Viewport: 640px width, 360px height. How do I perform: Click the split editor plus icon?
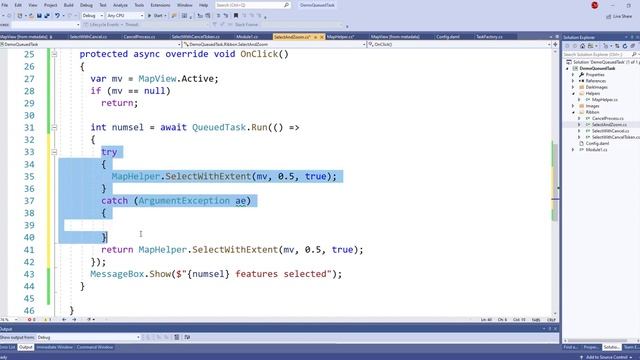tap(555, 44)
